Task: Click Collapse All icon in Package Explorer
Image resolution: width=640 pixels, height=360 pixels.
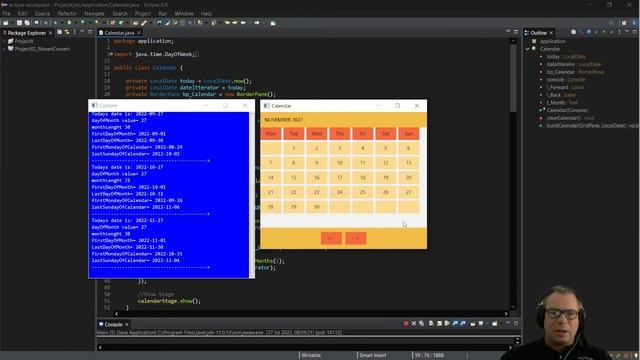Action: tap(60, 32)
